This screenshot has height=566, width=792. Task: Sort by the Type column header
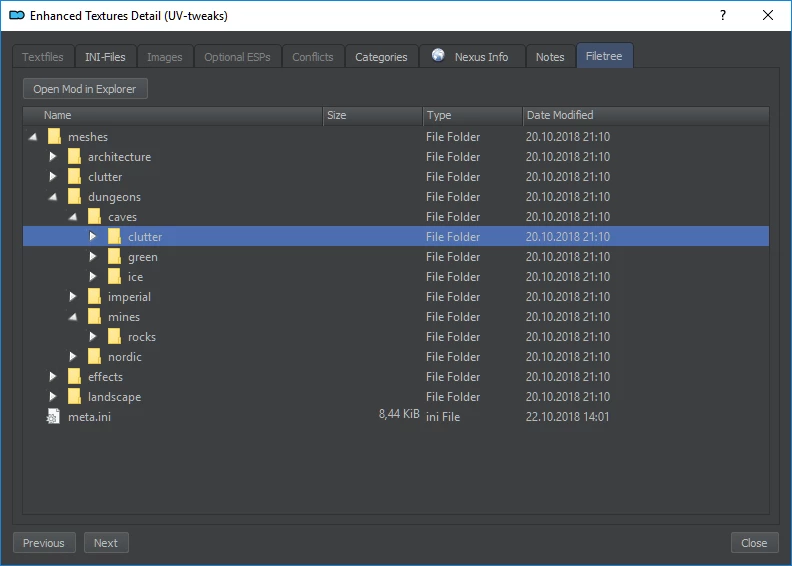472,115
